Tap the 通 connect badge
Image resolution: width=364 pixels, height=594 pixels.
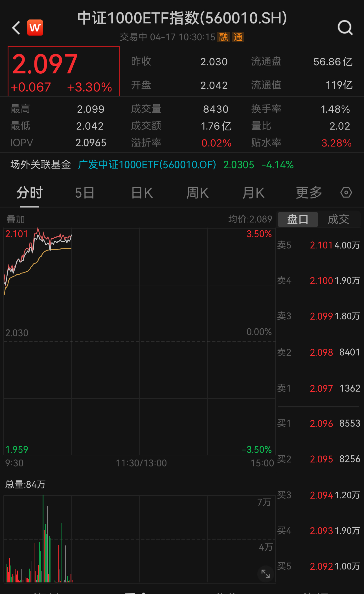click(x=238, y=37)
